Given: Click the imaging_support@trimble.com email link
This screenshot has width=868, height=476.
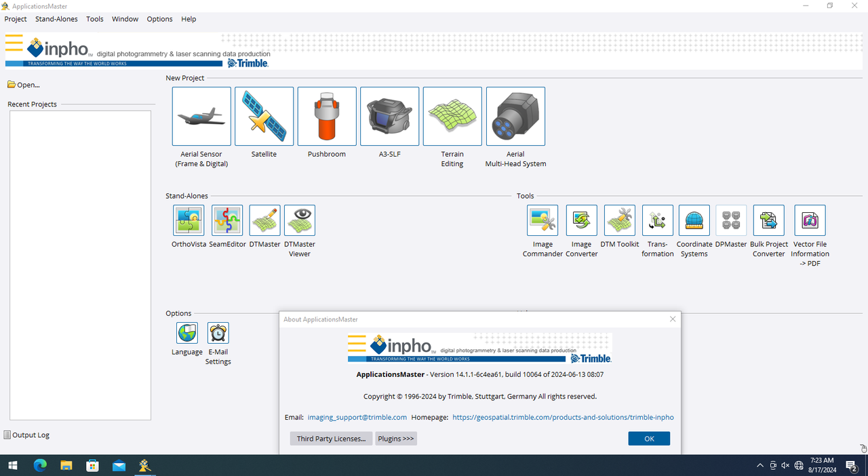Looking at the screenshot, I should click(357, 417).
